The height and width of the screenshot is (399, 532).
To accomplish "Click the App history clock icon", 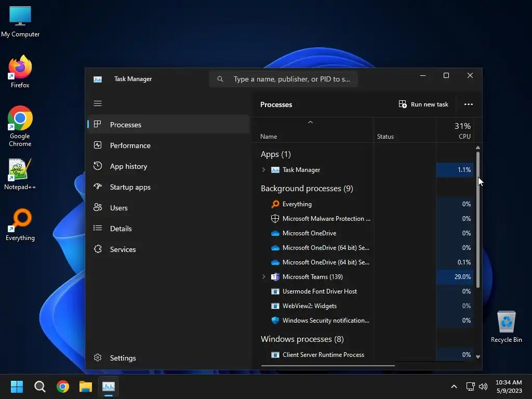I will (x=97, y=166).
